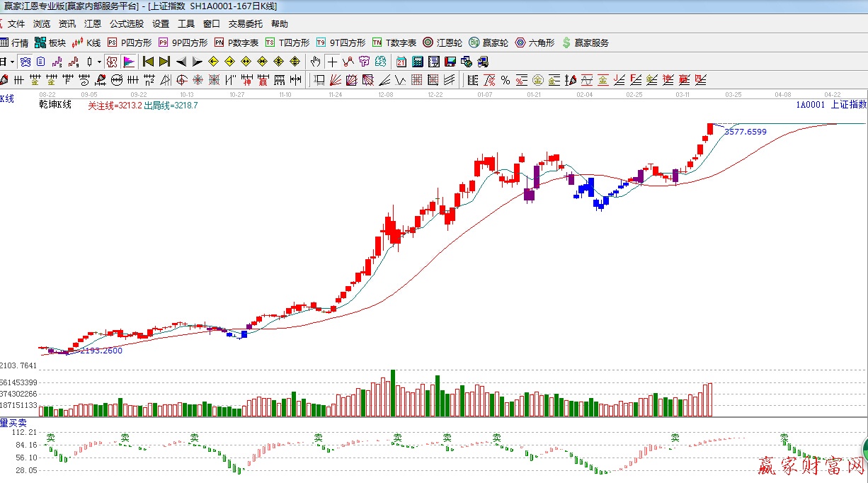Open the 公式选股 menu

tap(127, 23)
